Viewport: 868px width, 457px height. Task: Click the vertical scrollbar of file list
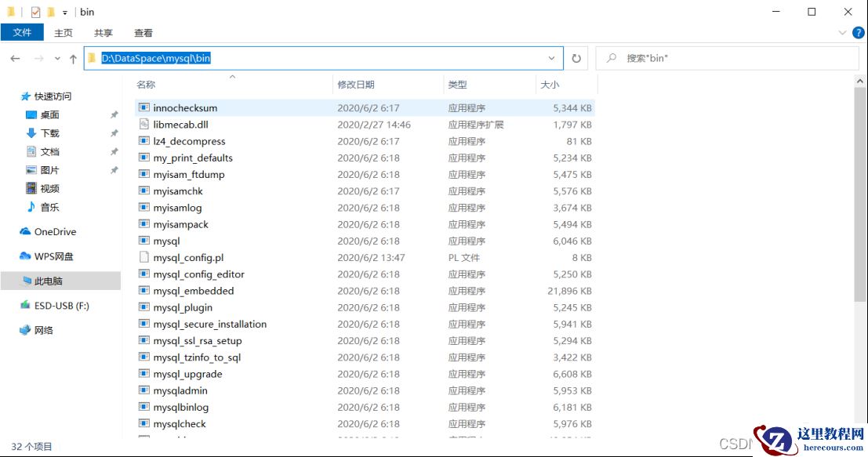pos(860,196)
